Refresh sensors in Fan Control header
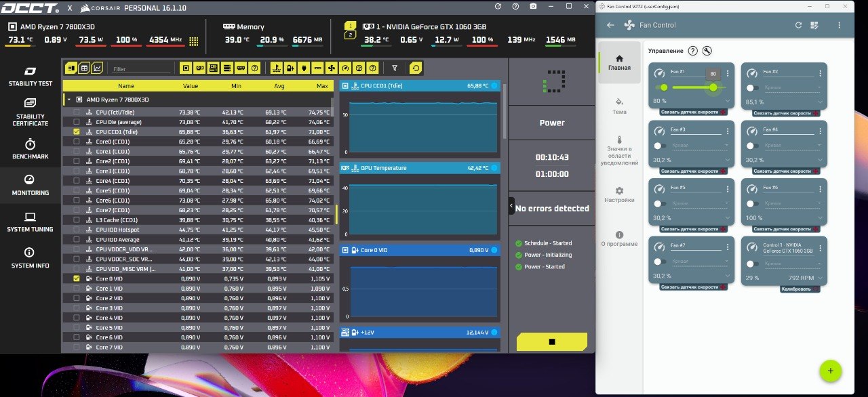 (x=798, y=25)
